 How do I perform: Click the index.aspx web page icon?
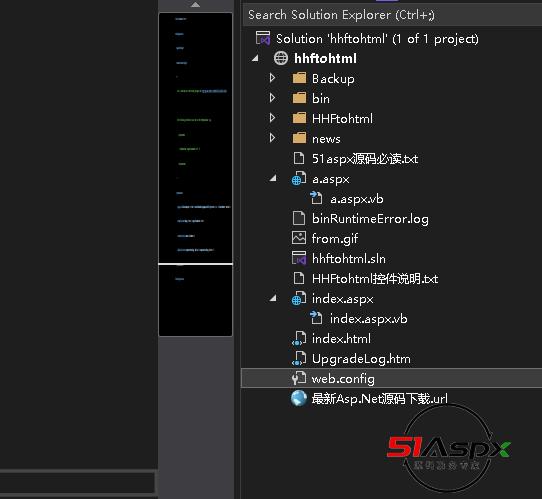299,299
